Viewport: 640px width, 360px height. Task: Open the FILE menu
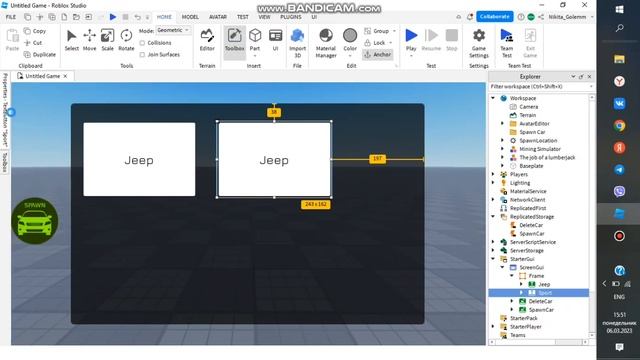[11, 17]
